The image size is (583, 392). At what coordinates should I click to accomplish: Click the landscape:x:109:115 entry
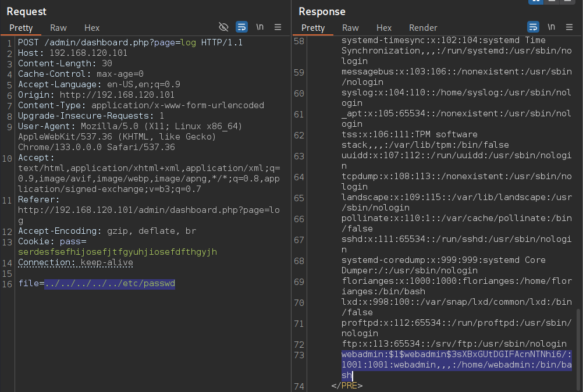(x=457, y=202)
